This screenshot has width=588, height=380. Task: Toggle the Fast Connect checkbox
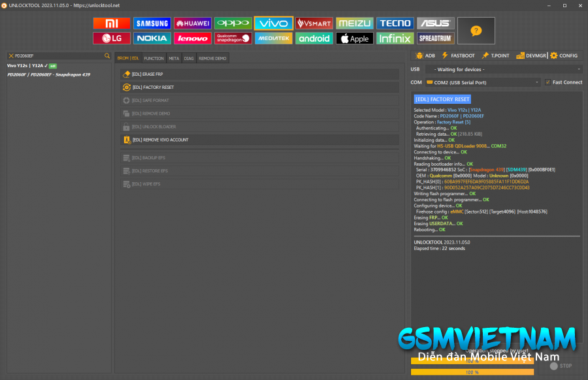tap(548, 82)
